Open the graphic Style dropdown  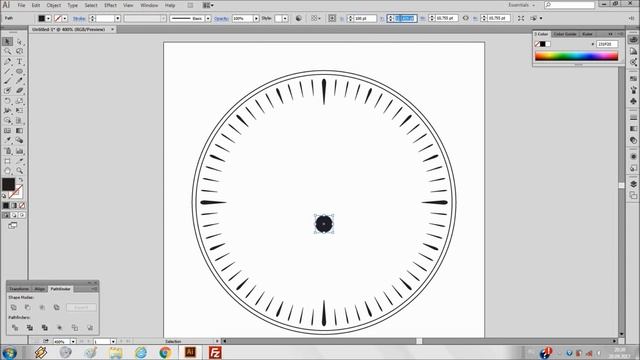[285, 18]
